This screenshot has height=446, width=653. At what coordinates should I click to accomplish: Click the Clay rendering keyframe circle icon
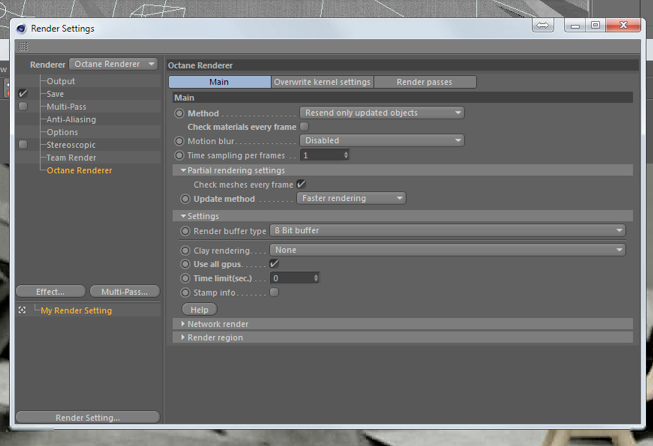[x=185, y=251]
